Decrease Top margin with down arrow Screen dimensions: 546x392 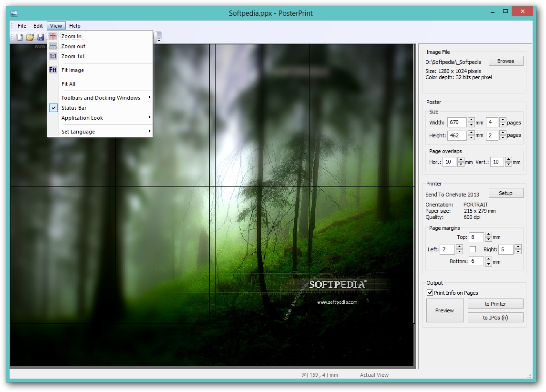tap(489, 239)
